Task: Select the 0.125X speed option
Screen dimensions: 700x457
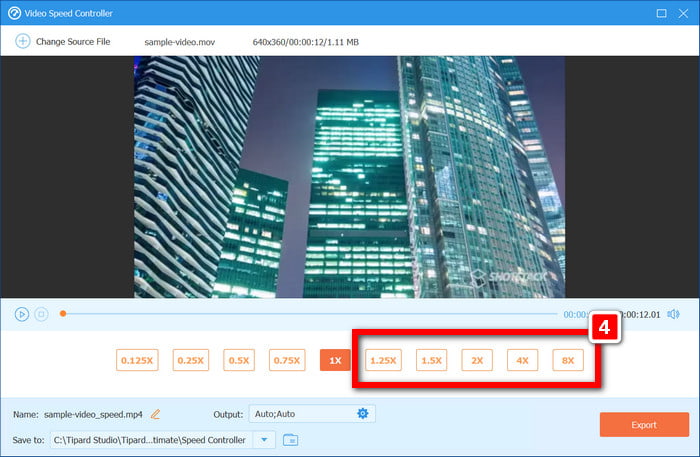Action: point(137,360)
